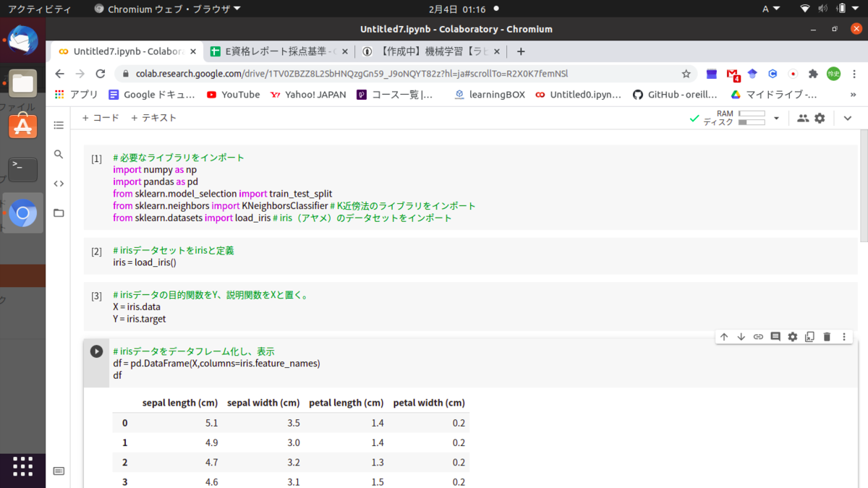The width and height of the screenshot is (868, 488).
Task: Open the マイドライブ bookmark
Action: (x=774, y=95)
